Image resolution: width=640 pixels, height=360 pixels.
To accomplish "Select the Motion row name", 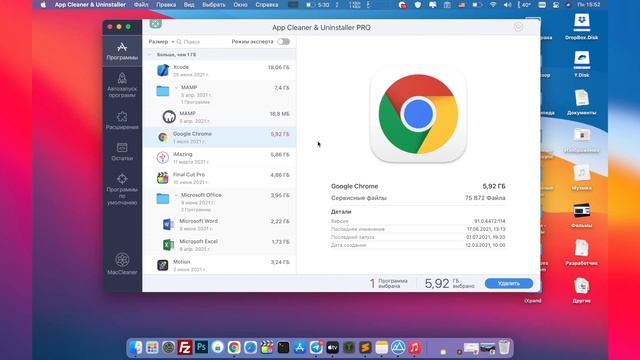I will tap(182, 262).
